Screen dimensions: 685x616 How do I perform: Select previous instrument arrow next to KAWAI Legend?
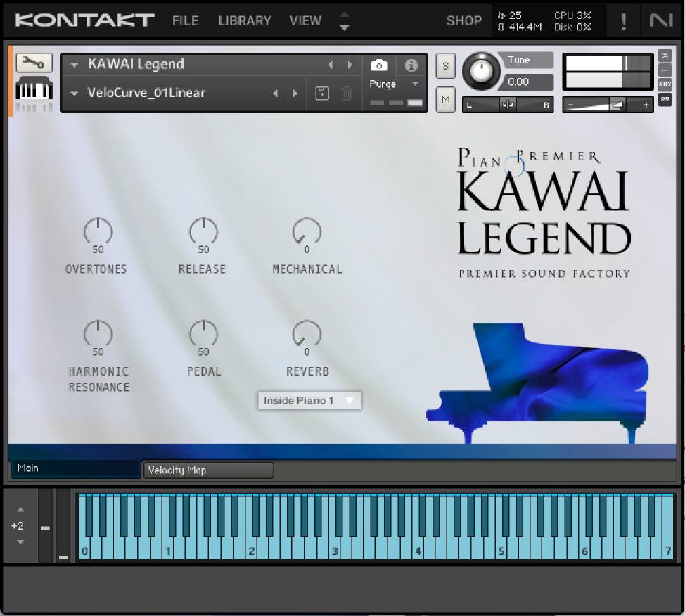click(331, 65)
